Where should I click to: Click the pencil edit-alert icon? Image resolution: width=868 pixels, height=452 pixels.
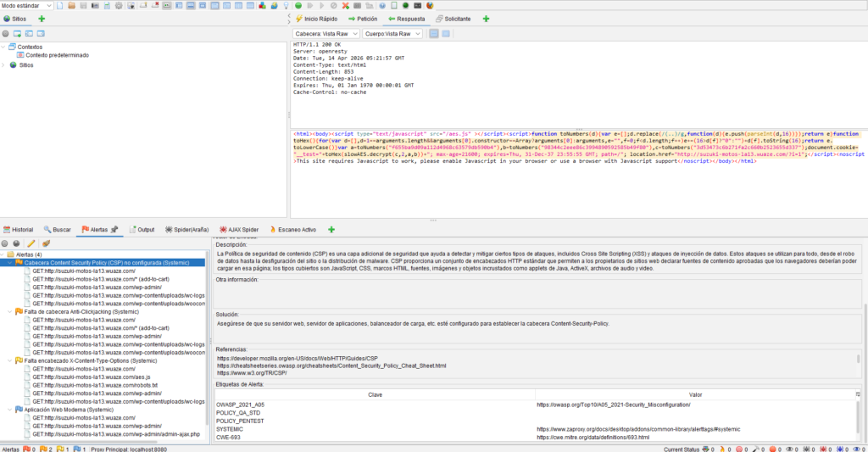click(31, 243)
